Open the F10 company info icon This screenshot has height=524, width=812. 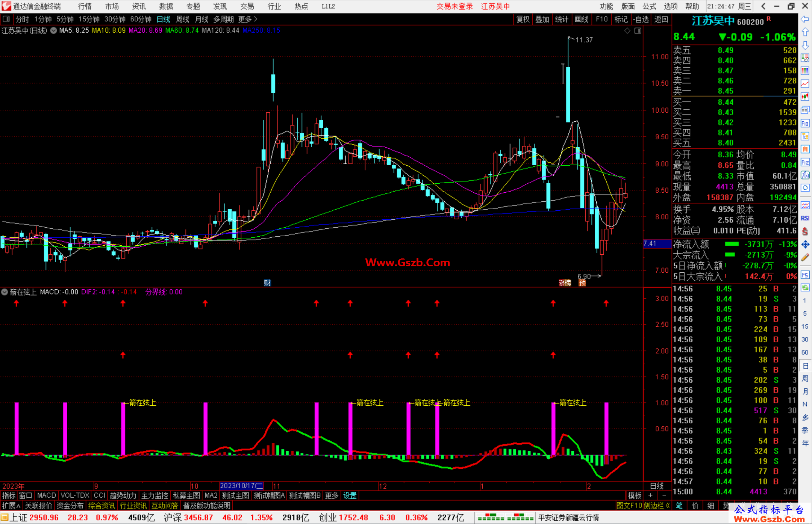(x=805, y=123)
